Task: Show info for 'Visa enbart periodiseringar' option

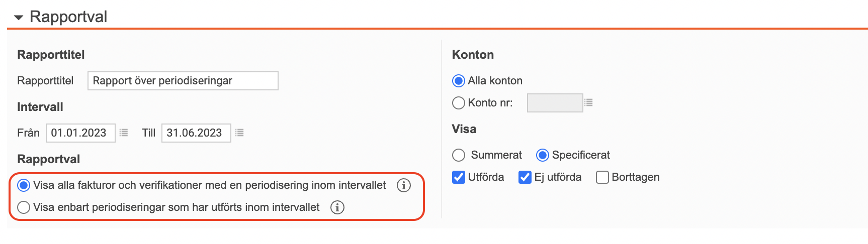Action: pyautogui.click(x=337, y=207)
